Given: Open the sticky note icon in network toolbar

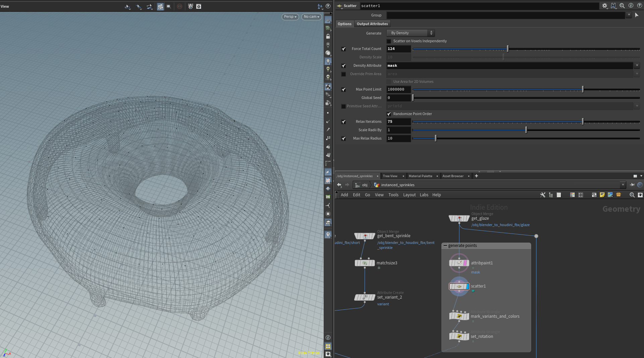Looking at the screenshot, I should coord(602,195).
